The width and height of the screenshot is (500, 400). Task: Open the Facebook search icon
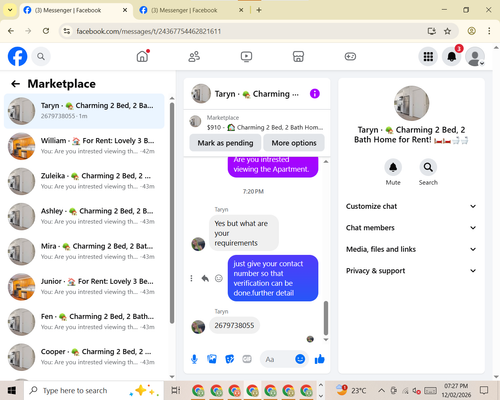click(x=41, y=57)
